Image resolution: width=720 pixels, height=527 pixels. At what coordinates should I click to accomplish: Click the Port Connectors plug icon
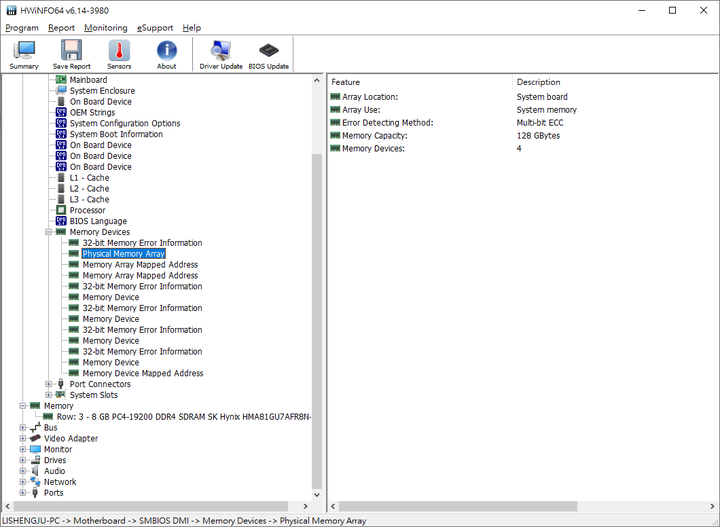point(61,384)
